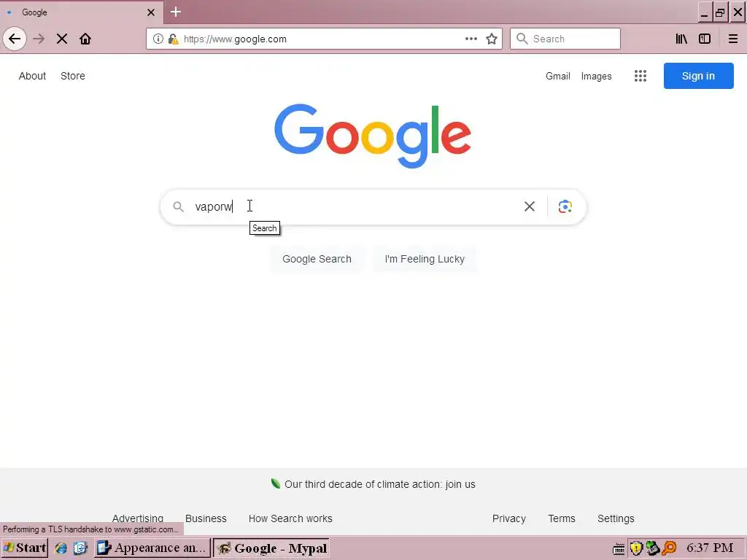Switch to Appearance taskbar window

(x=152, y=548)
